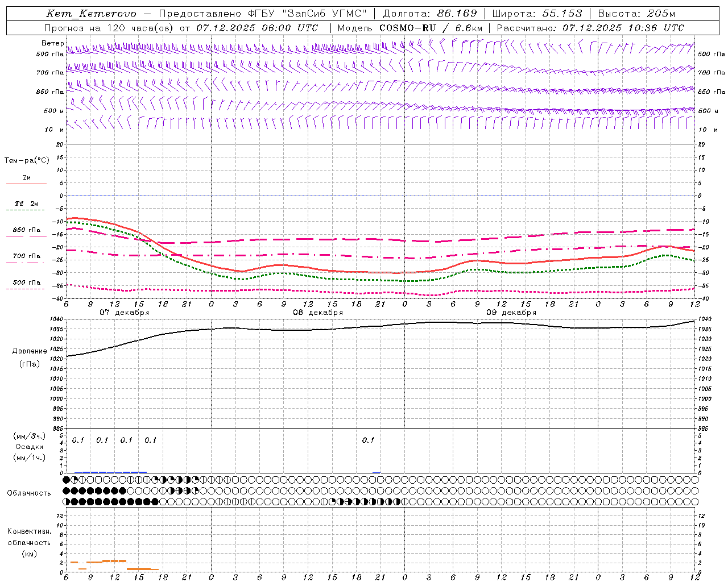Image resolution: width=728 pixels, height=582 pixels.
Task: Click the "Давление" pressure chart label
Action: tap(30, 351)
